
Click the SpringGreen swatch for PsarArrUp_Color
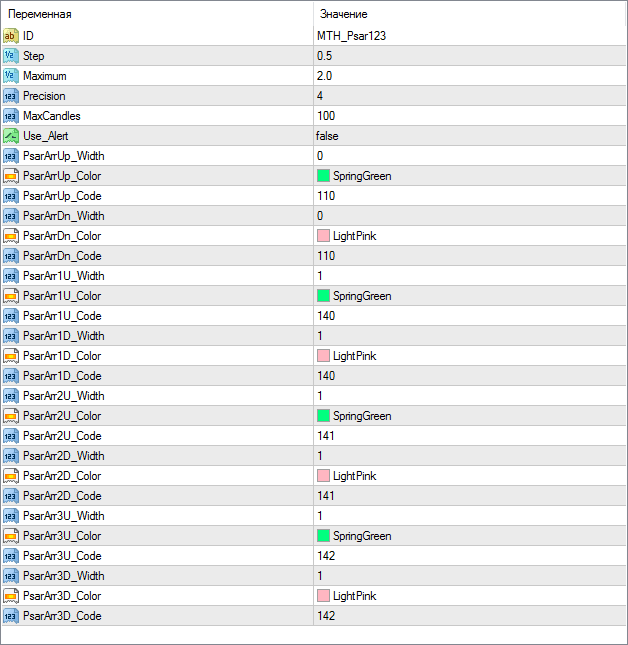point(323,176)
